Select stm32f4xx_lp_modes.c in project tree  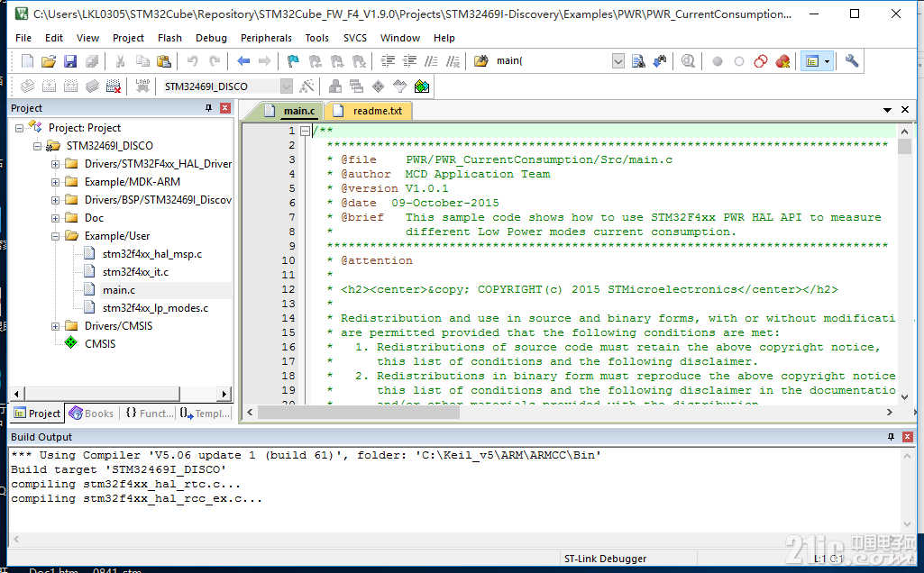pos(155,308)
